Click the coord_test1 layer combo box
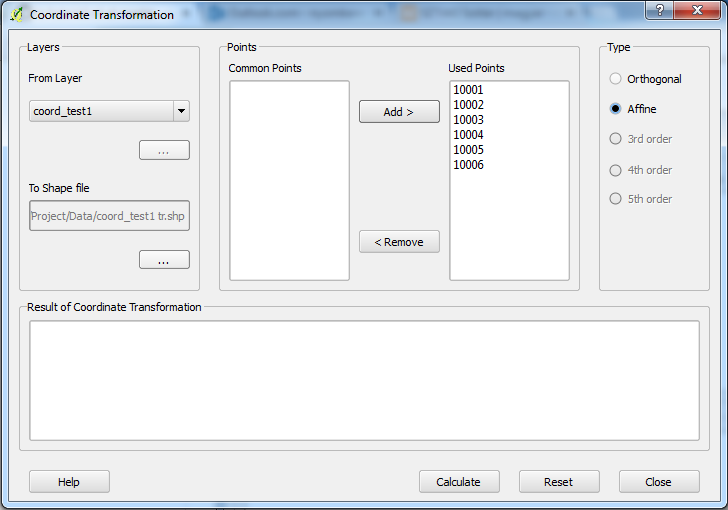Image resolution: width=728 pixels, height=510 pixels. click(x=100, y=111)
